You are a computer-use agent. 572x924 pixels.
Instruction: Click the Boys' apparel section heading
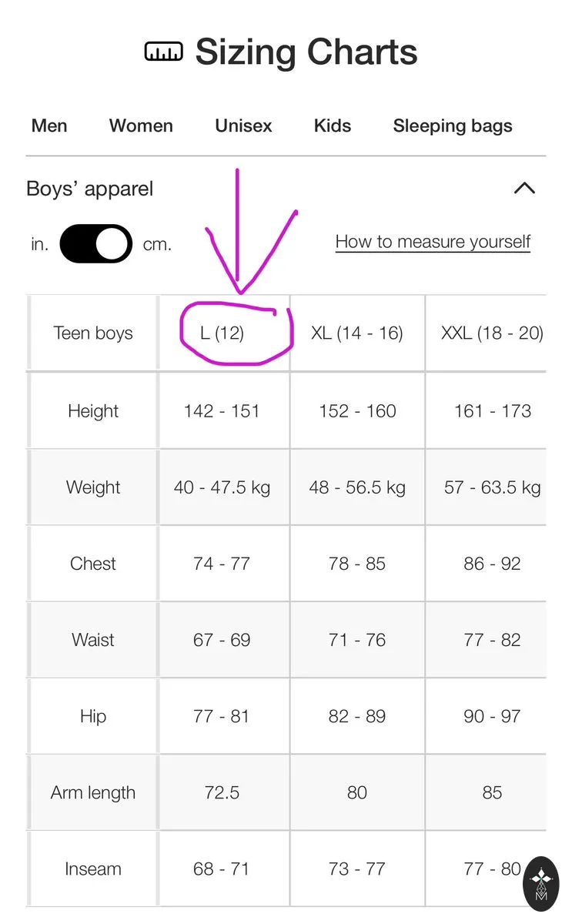[x=90, y=189]
